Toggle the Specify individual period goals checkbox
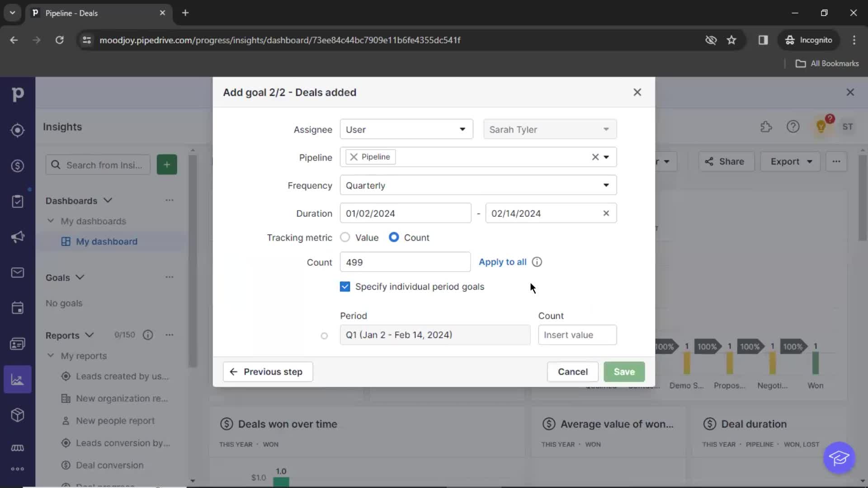 pyautogui.click(x=344, y=286)
